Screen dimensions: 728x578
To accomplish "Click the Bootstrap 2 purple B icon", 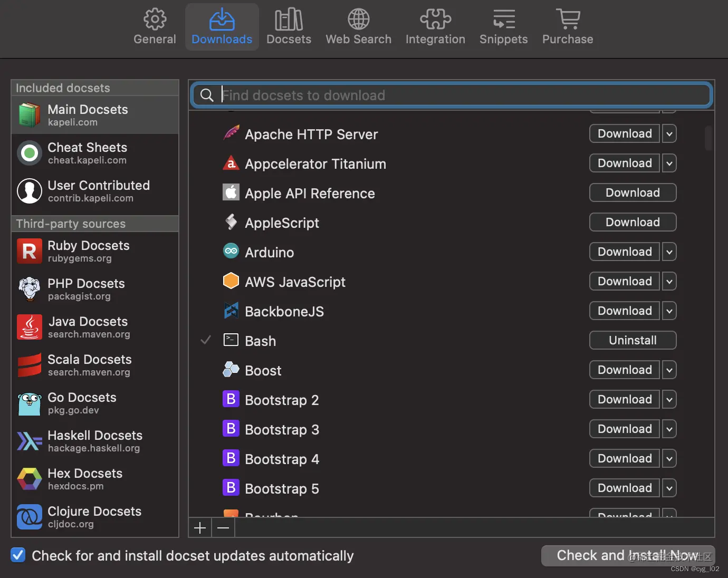I will point(231,399).
